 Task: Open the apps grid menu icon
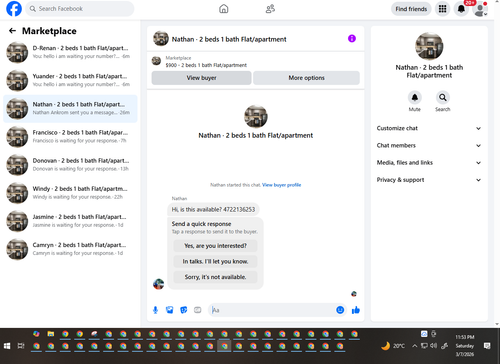pos(442,9)
